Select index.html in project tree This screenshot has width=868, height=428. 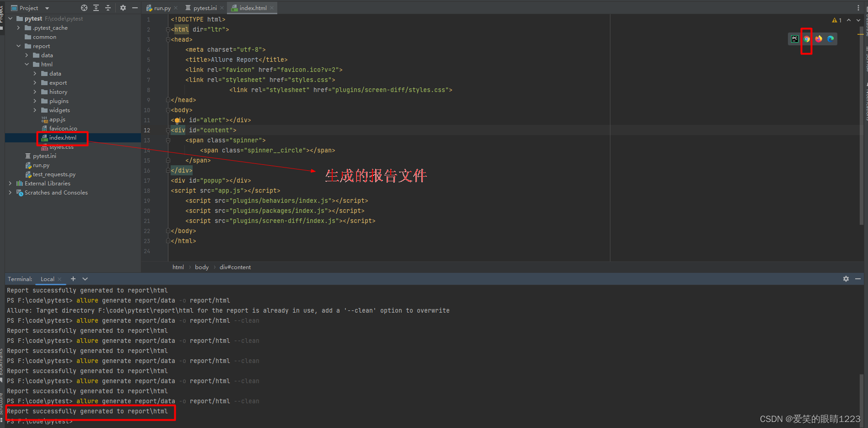point(63,138)
